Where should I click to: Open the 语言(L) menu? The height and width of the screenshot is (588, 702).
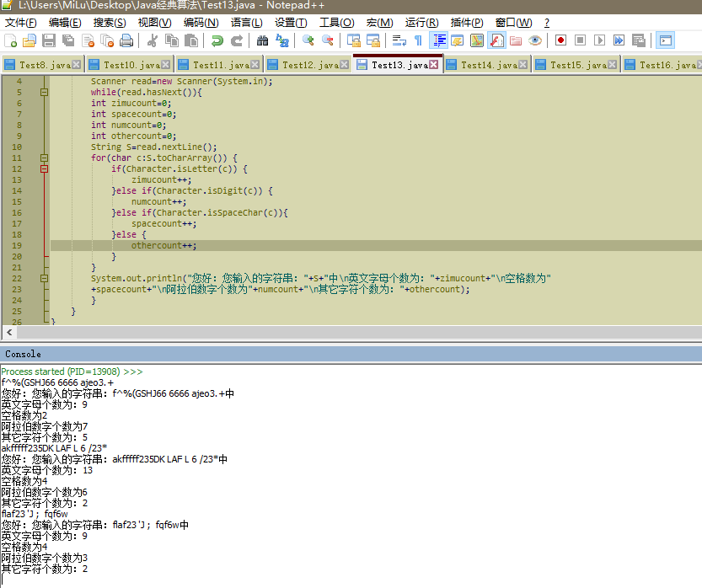[x=247, y=23]
